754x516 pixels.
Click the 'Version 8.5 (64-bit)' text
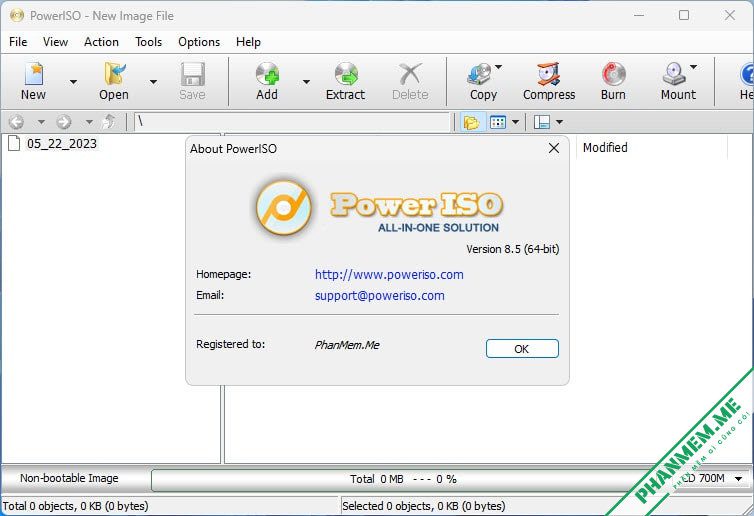click(513, 249)
